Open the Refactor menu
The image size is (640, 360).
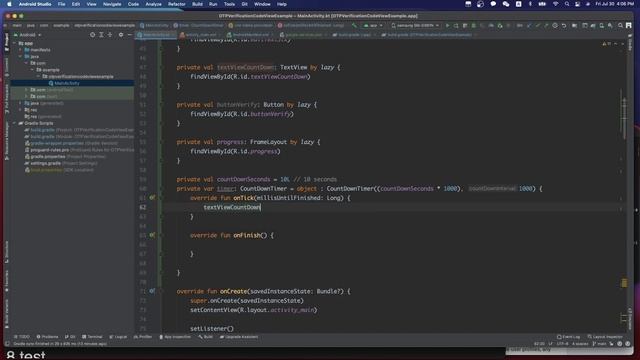pyautogui.click(x=177, y=4)
